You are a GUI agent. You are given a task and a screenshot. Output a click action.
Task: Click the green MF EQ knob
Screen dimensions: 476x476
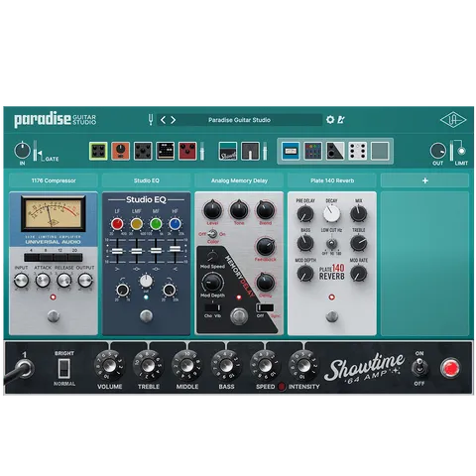click(156, 224)
